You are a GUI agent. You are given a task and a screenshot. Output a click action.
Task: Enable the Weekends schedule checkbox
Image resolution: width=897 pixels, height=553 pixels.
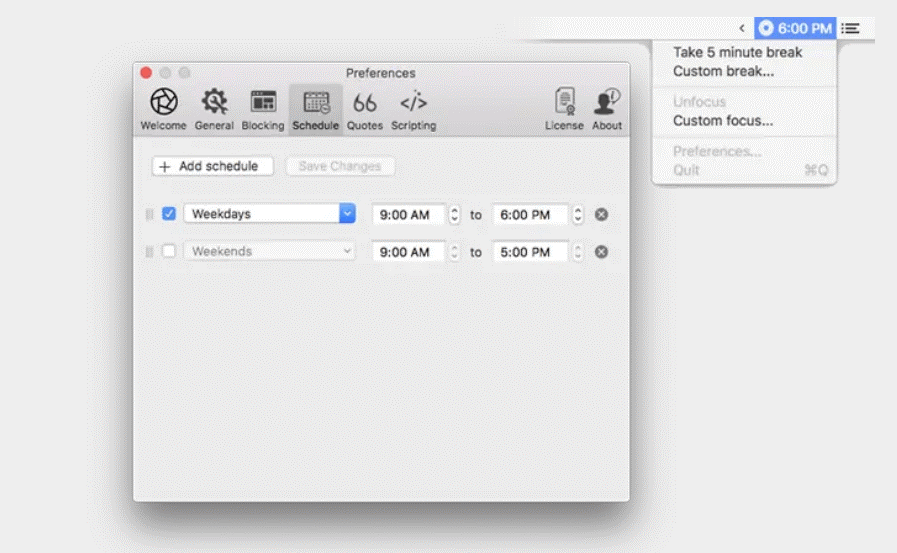[x=169, y=251]
